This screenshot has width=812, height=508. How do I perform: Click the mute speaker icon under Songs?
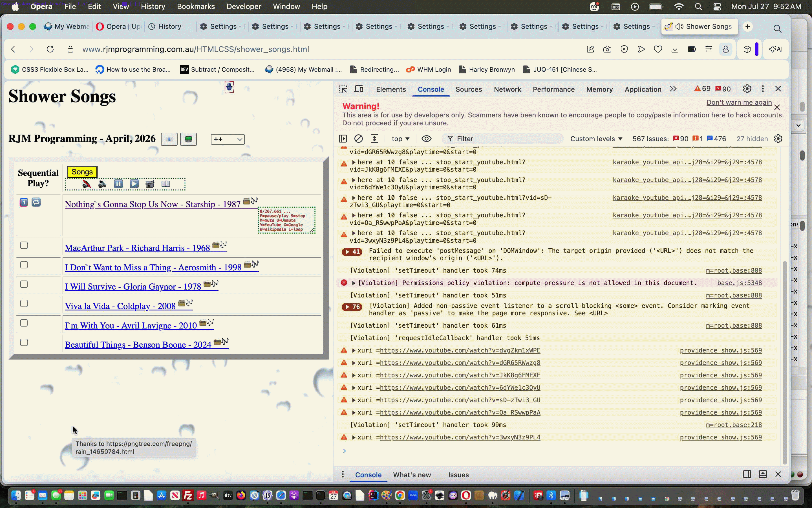(87, 184)
